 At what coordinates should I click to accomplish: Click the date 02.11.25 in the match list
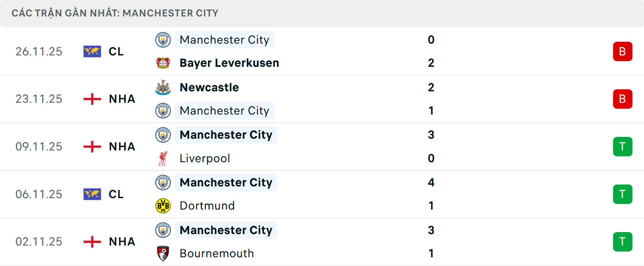click(39, 242)
